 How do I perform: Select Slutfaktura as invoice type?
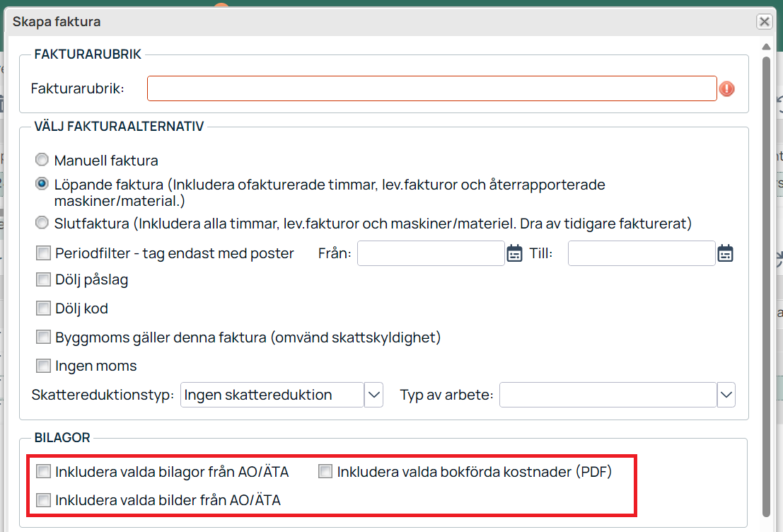point(42,224)
